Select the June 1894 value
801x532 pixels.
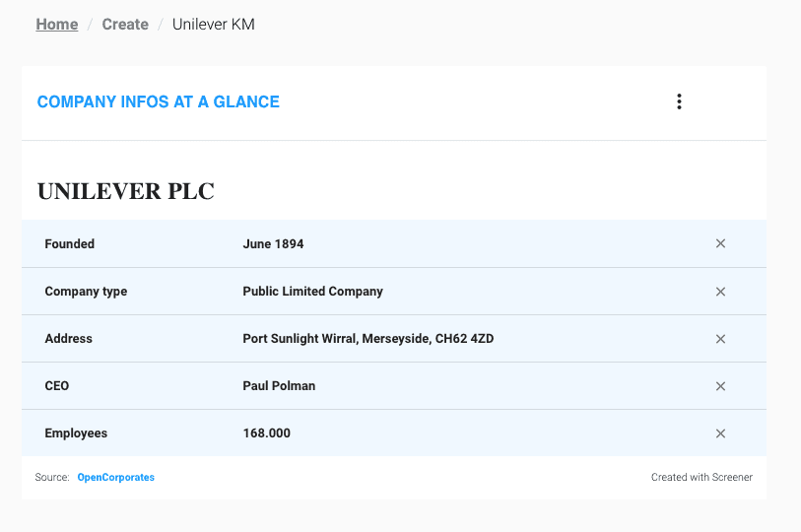[x=273, y=243]
